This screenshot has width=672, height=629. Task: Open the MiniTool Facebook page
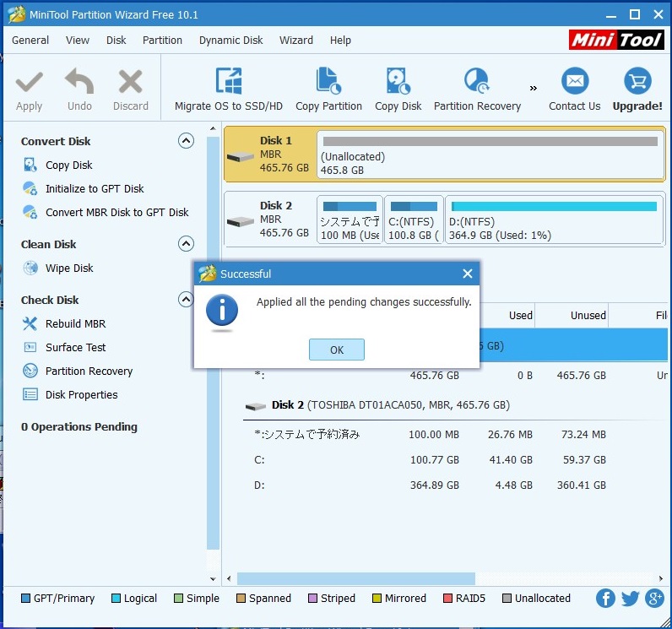click(605, 598)
